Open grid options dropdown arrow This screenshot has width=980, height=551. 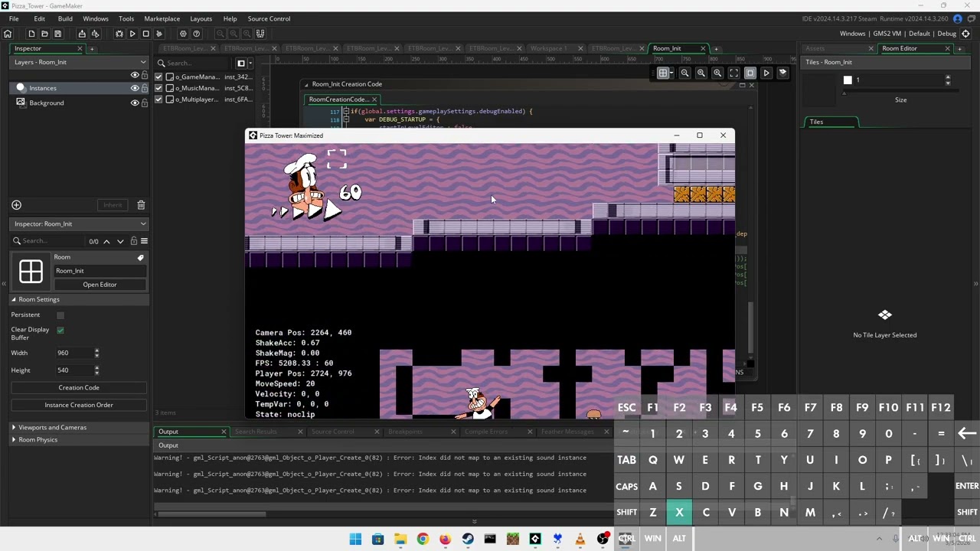[x=671, y=73]
